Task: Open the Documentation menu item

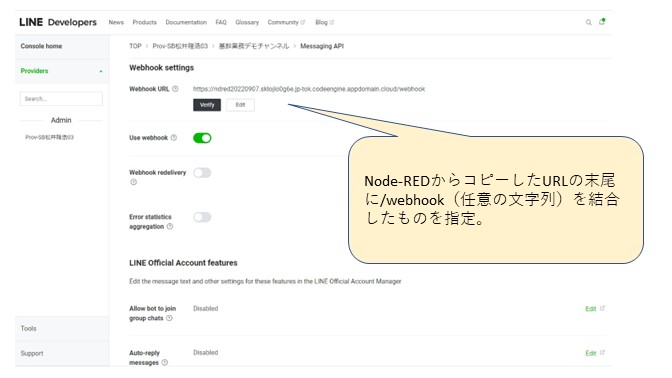Action: point(186,22)
